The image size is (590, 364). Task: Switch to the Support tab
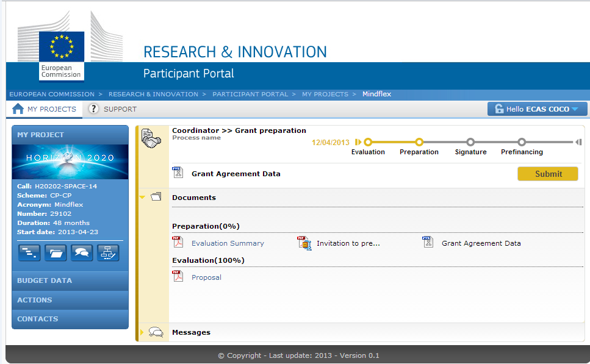[112, 109]
